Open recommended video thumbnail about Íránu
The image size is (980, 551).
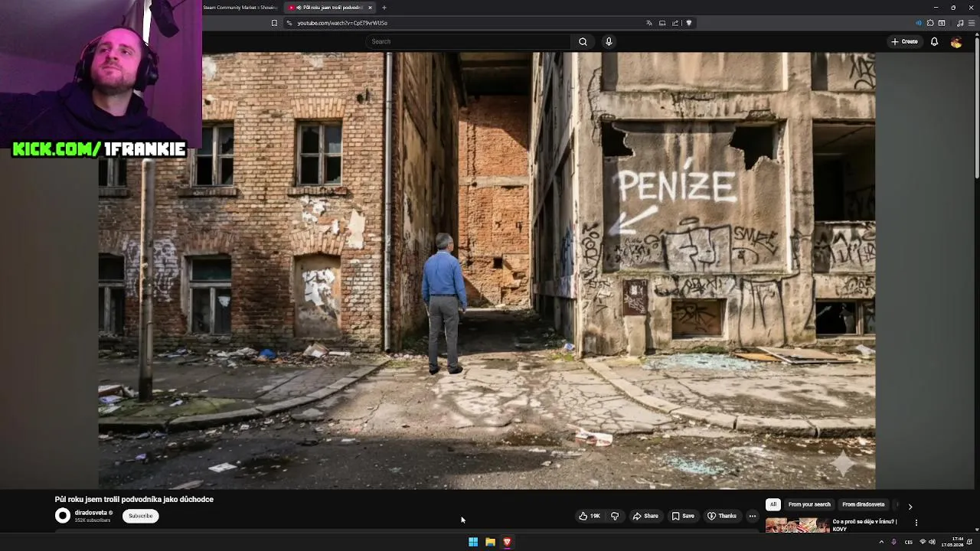click(797, 525)
